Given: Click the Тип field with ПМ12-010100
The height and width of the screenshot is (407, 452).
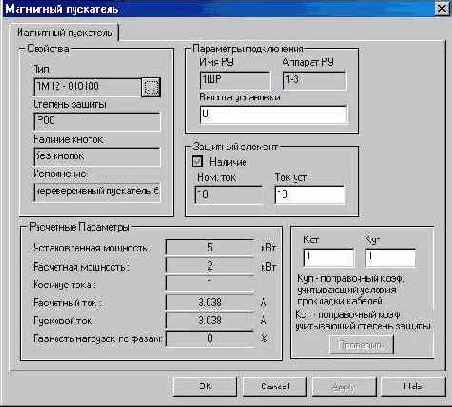Looking at the screenshot, I should 87,87.
